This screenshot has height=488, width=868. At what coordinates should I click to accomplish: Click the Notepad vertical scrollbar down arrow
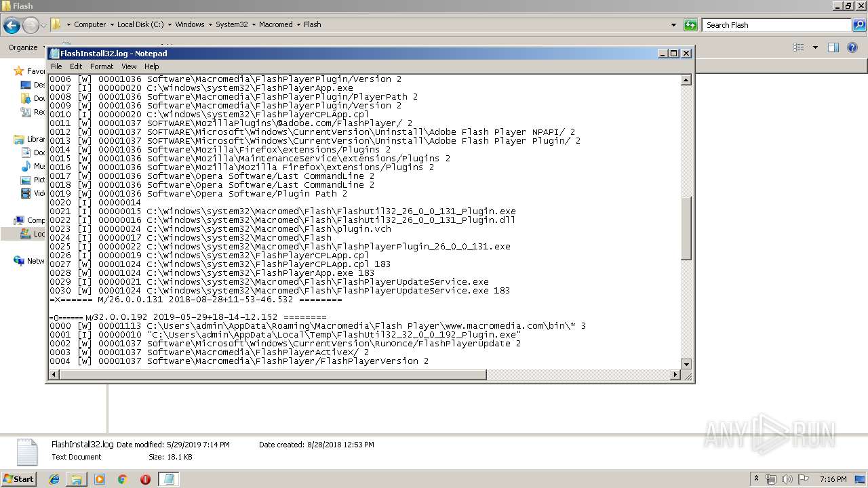[686, 364]
